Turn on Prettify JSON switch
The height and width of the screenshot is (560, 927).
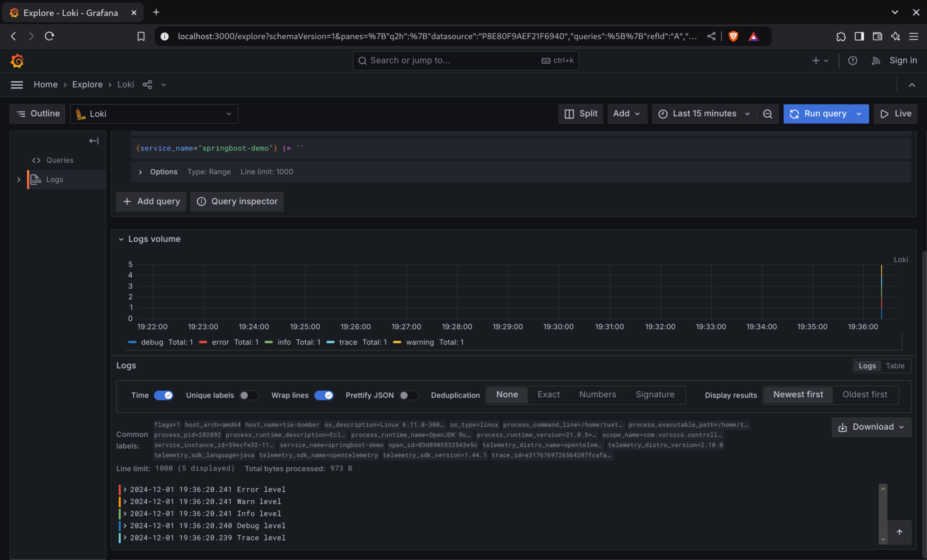pyautogui.click(x=408, y=395)
